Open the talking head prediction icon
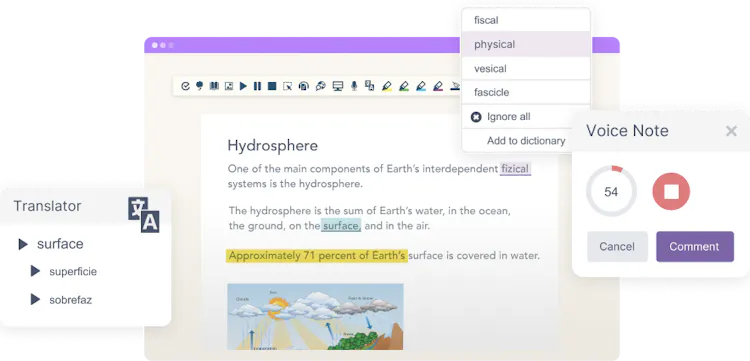This screenshot has height=361, width=750. click(x=199, y=86)
